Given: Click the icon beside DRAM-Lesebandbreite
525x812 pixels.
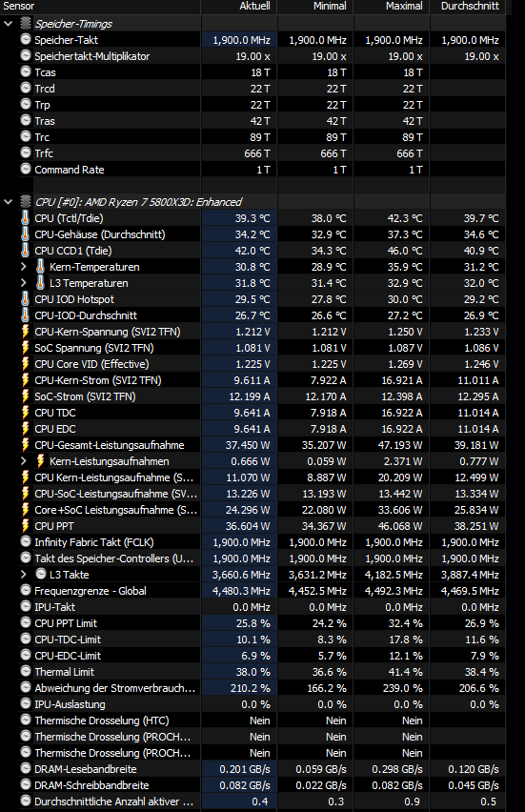Looking at the screenshot, I should tap(26, 768).
